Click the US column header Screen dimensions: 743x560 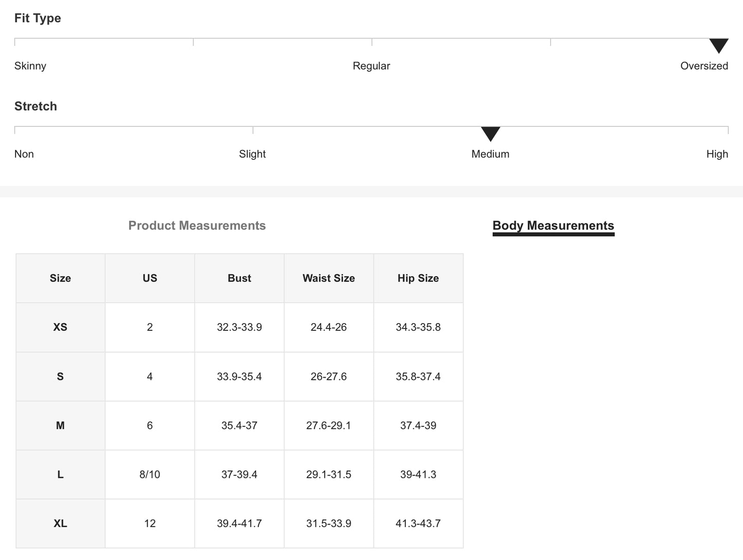(150, 278)
